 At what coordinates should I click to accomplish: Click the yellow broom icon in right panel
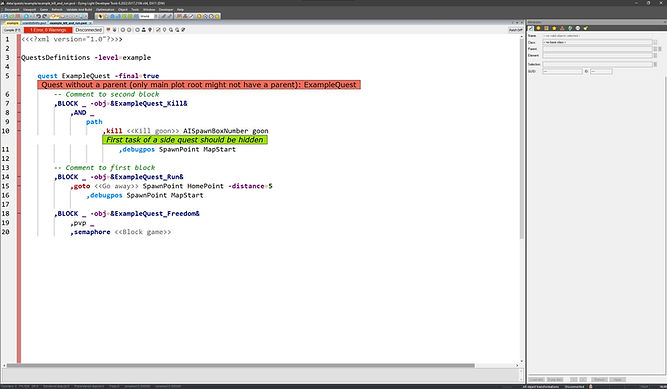pos(586,28)
